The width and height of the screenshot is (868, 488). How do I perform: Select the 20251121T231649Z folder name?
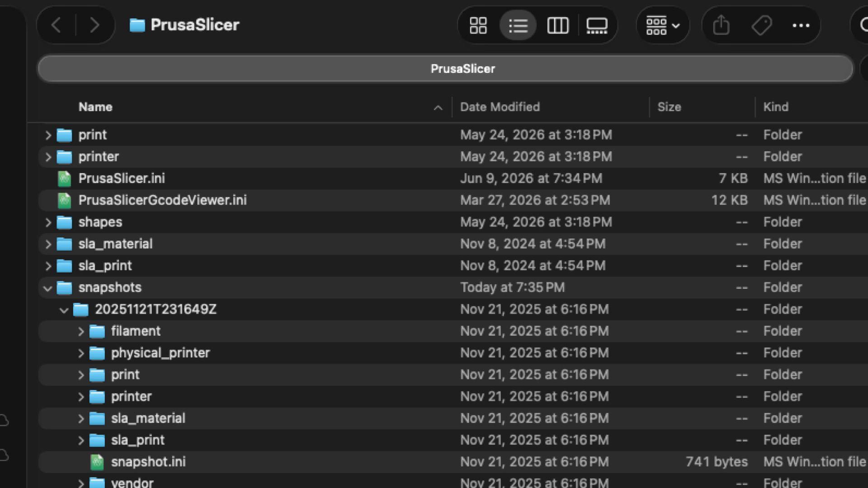tap(156, 310)
